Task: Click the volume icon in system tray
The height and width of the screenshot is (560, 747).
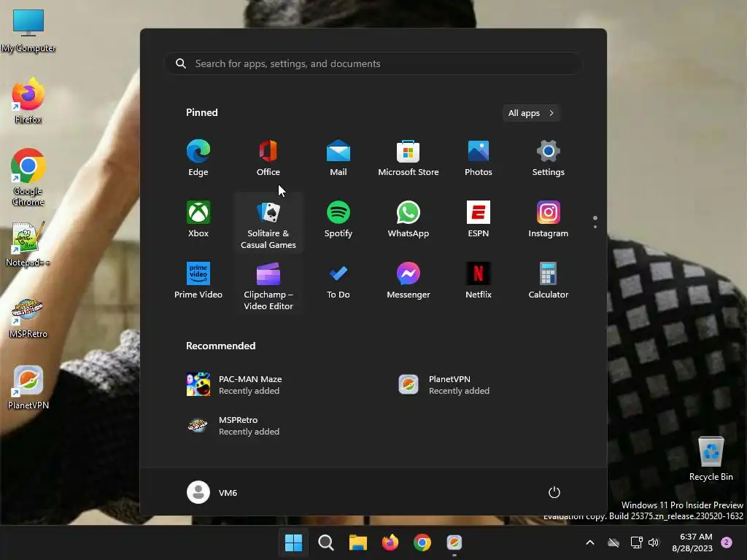Action: 654,542
